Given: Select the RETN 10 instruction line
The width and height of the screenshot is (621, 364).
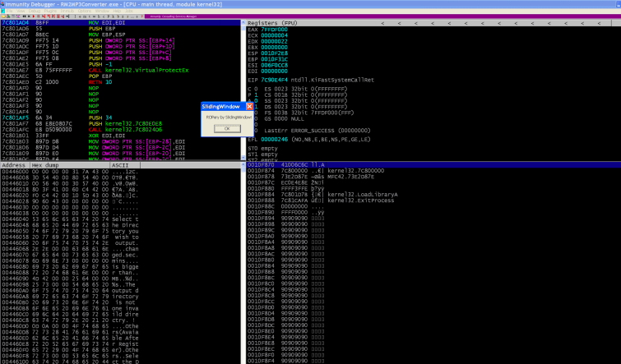Looking at the screenshot, I should [x=99, y=83].
